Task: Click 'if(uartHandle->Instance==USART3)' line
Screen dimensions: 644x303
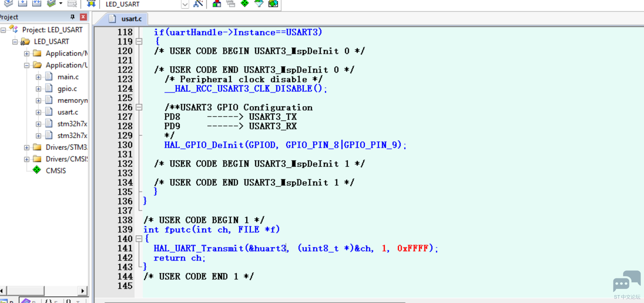Action: tap(238, 32)
